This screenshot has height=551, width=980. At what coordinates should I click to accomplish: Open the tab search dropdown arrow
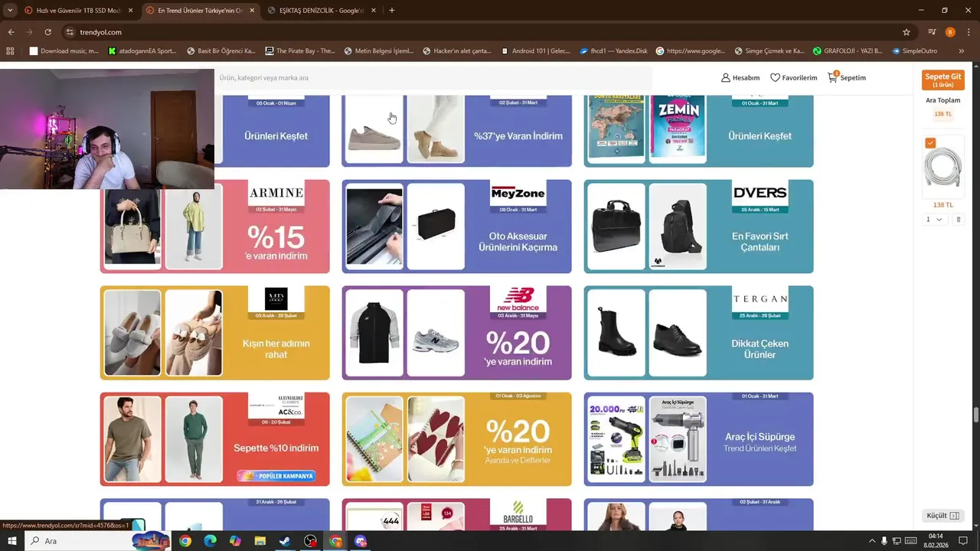point(10,11)
